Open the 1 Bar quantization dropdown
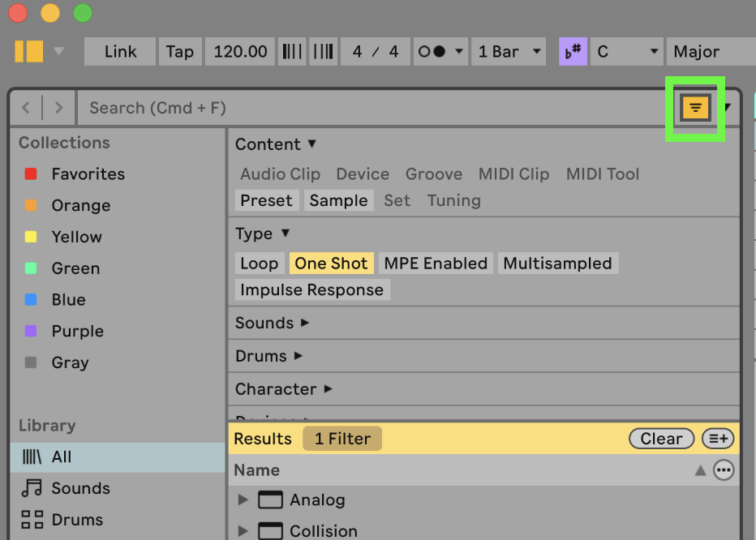Image resolution: width=756 pixels, height=540 pixels. coord(510,52)
